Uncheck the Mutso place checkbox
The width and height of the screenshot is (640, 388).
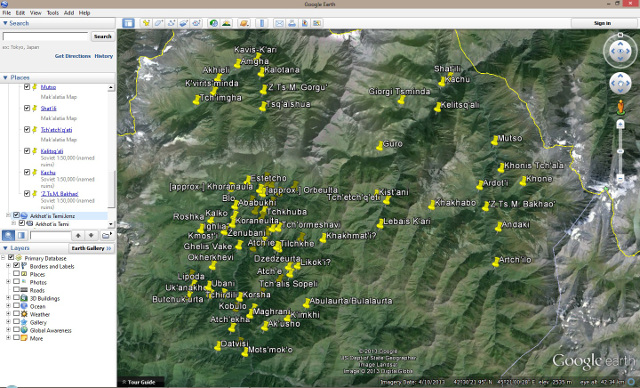(27, 87)
